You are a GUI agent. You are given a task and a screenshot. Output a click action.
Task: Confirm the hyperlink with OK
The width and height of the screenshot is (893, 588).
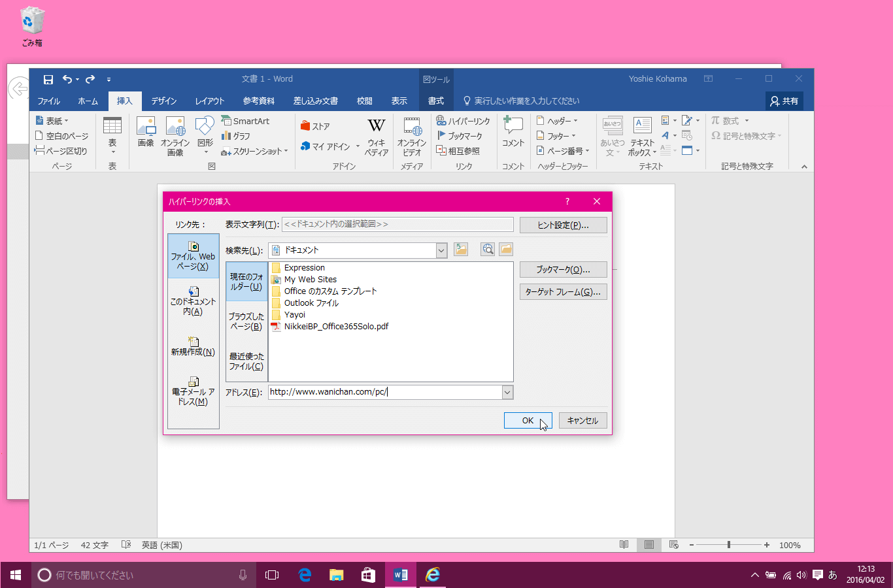tap(528, 421)
